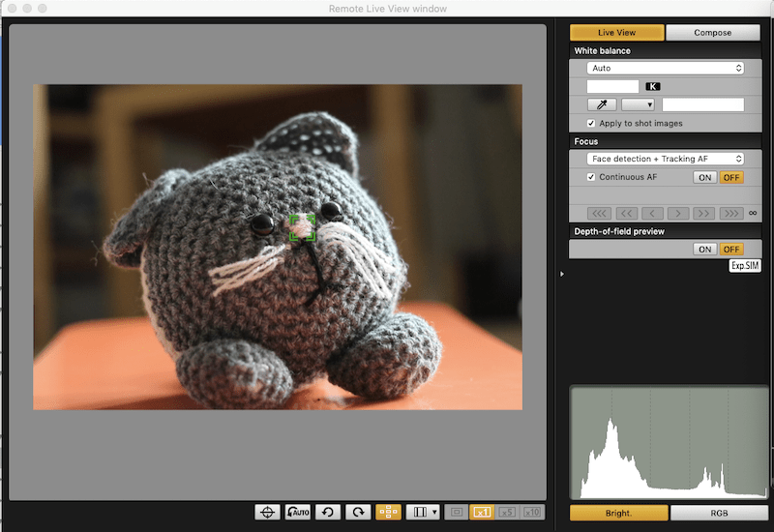Click the Exp.SIM indicator
The image size is (774, 532).
click(745, 265)
